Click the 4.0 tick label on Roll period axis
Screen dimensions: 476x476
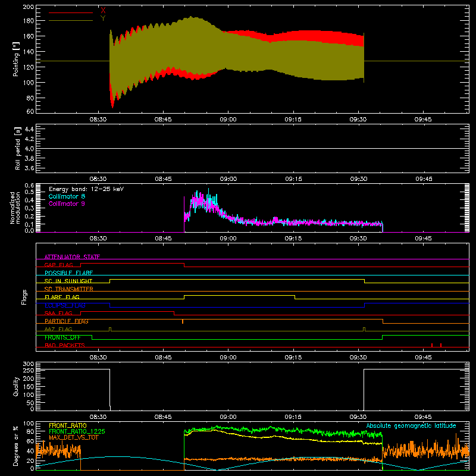click(x=29, y=149)
